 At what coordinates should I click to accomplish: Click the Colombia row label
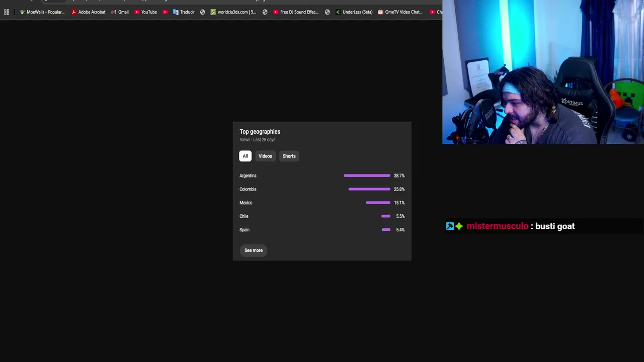coord(248,189)
